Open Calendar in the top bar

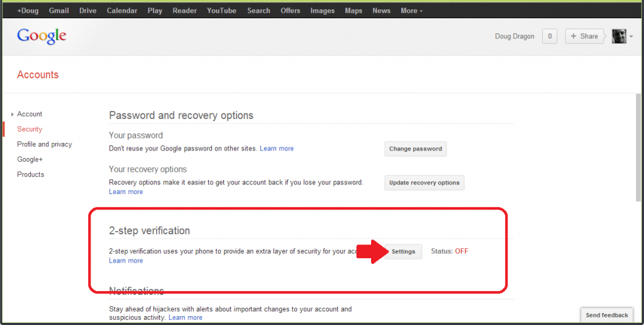point(122,11)
